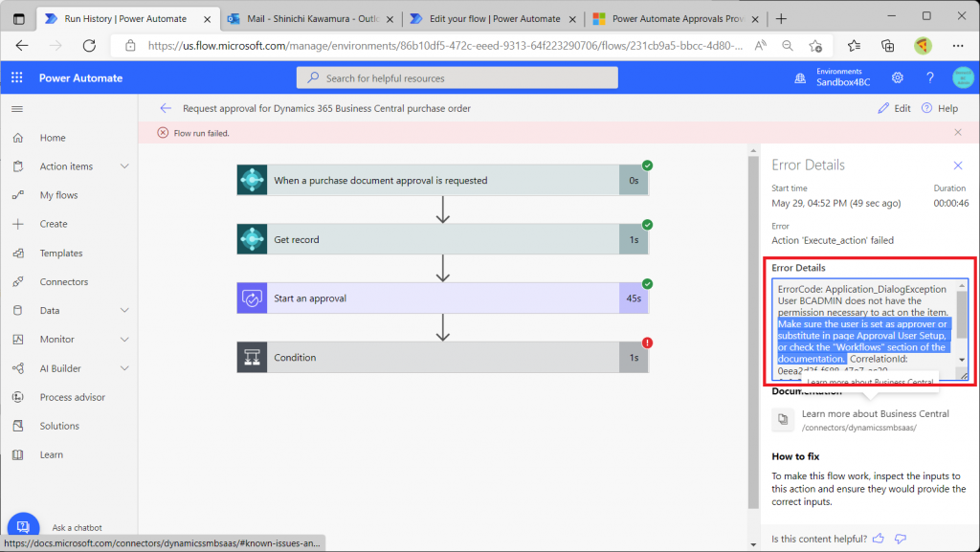Image resolution: width=980 pixels, height=552 pixels.
Task: Open the Environments picker icon
Action: pyautogui.click(x=800, y=78)
